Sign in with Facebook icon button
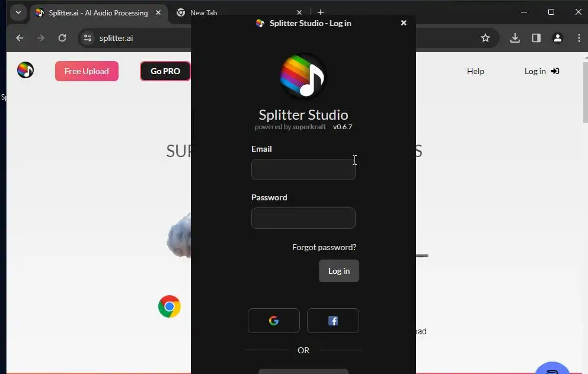This screenshot has width=588, height=374. tap(333, 321)
